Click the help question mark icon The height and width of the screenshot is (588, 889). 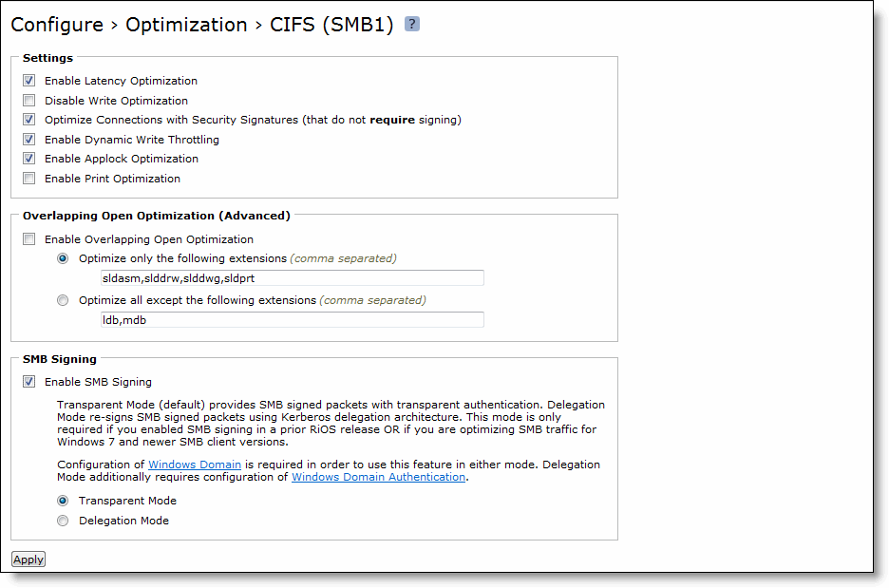411,24
